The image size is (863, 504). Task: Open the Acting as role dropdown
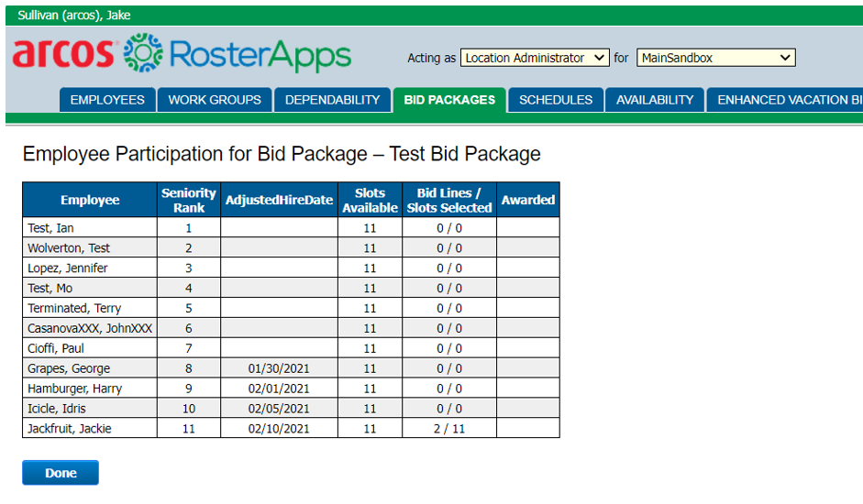(x=535, y=58)
